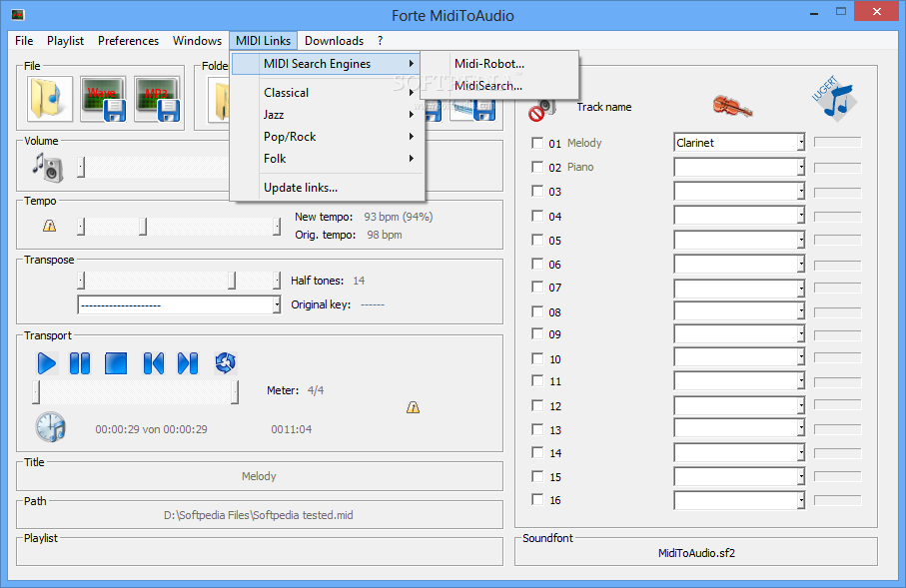
Task: Skip to next track
Action: point(187,363)
